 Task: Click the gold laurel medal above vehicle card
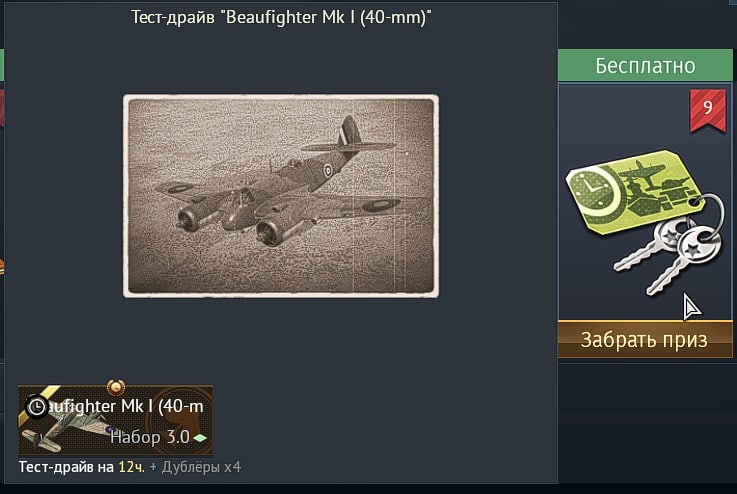116,387
